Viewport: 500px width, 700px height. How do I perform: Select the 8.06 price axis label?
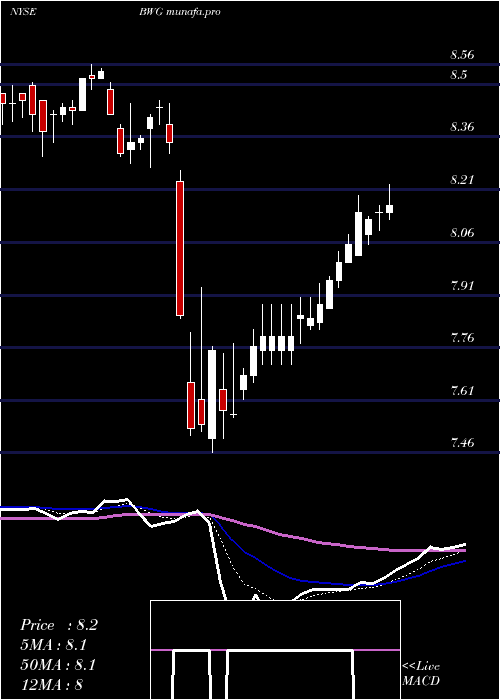click(462, 233)
